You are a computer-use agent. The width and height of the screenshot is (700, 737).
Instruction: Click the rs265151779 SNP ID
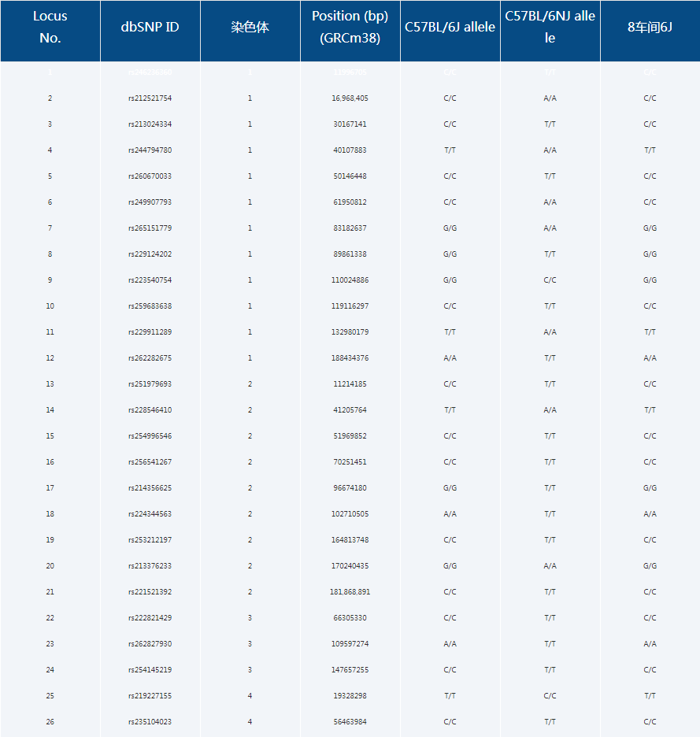coord(150,228)
